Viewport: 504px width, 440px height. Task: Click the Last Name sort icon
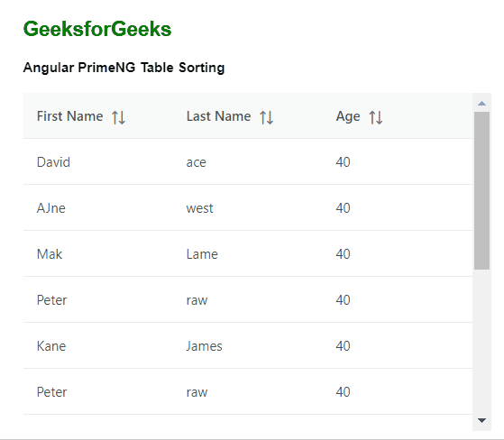point(267,117)
